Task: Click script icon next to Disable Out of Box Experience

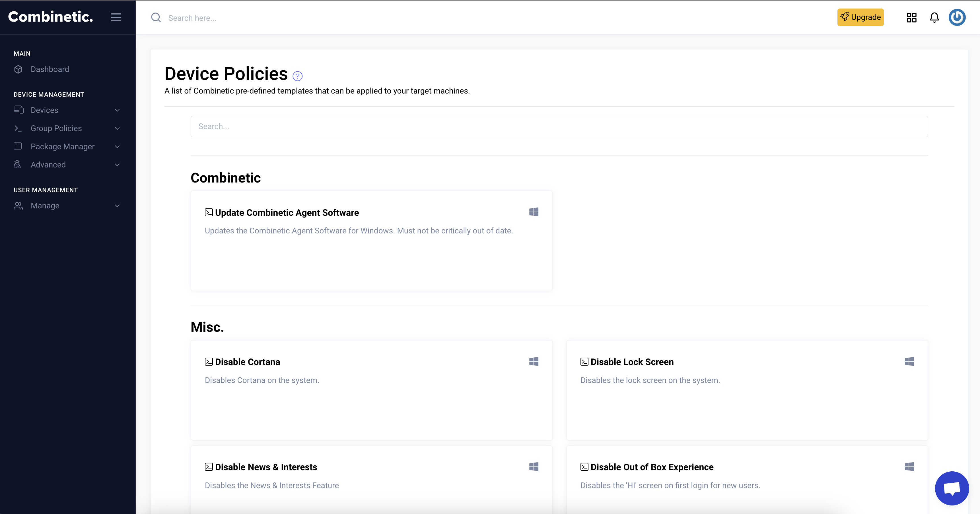Action: click(584, 467)
